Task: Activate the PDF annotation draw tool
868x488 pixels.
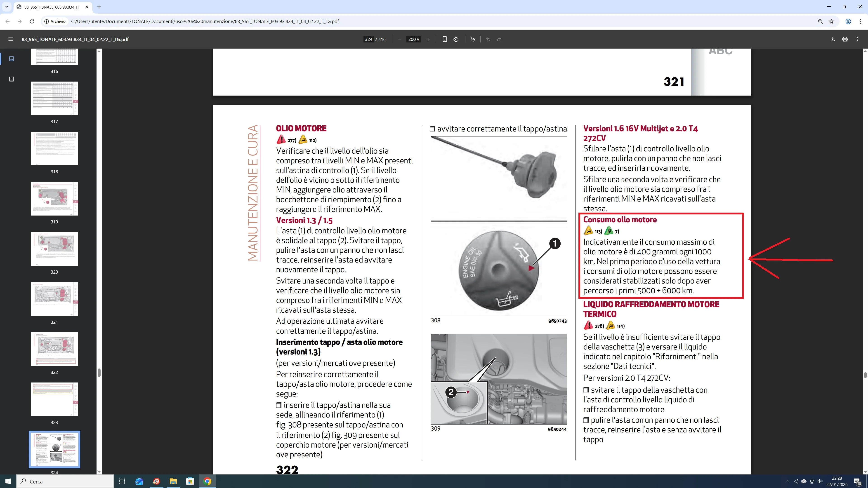Action: coord(473,39)
